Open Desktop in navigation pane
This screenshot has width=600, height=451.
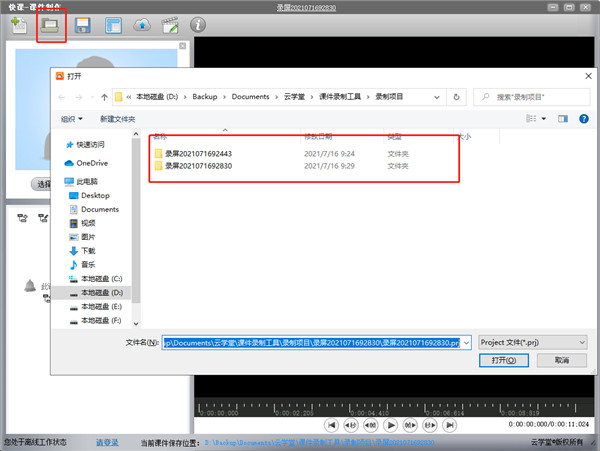click(x=95, y=195)
